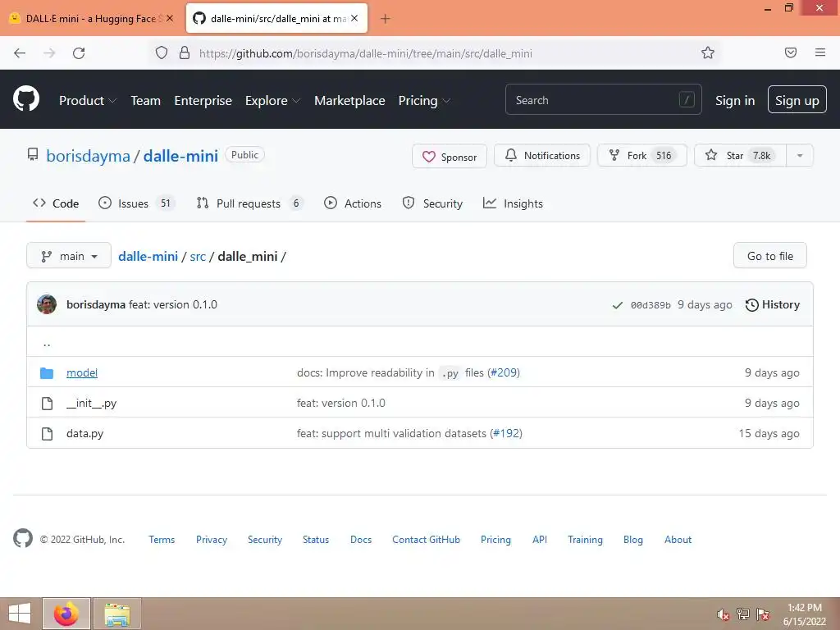Viewport: 840px width, 630px height.
Task: Expand the Explore menu dropdown
Action: [272, 101]
